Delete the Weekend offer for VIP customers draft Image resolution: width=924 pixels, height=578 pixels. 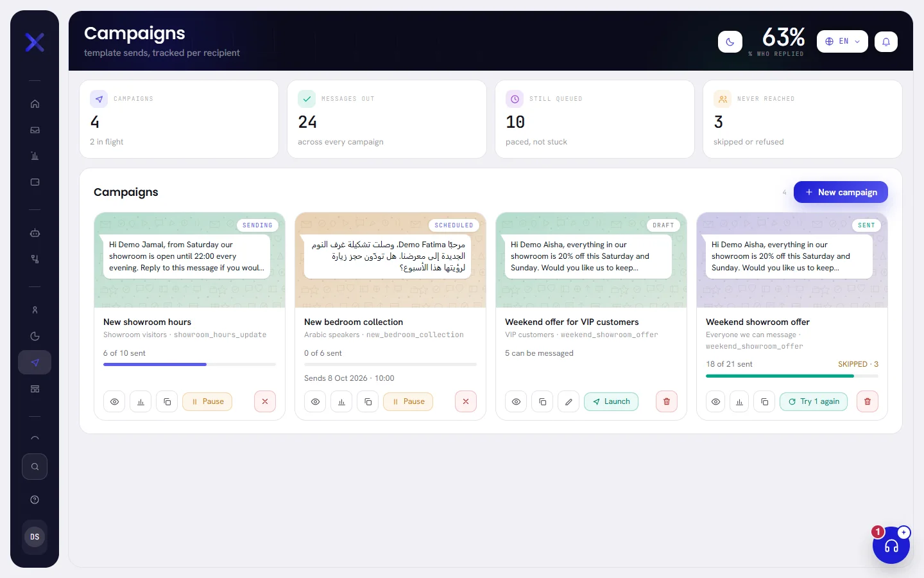[x=667, y=402]
